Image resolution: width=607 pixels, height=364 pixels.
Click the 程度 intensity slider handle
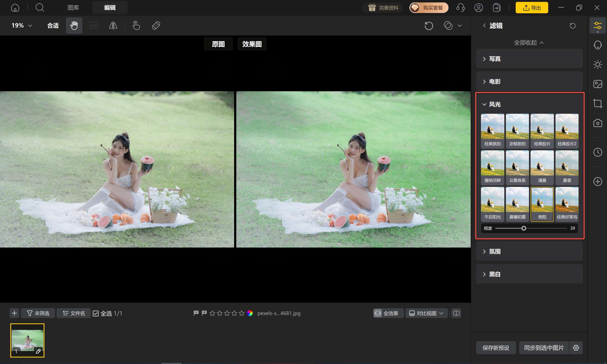click(x=524, y=228)
